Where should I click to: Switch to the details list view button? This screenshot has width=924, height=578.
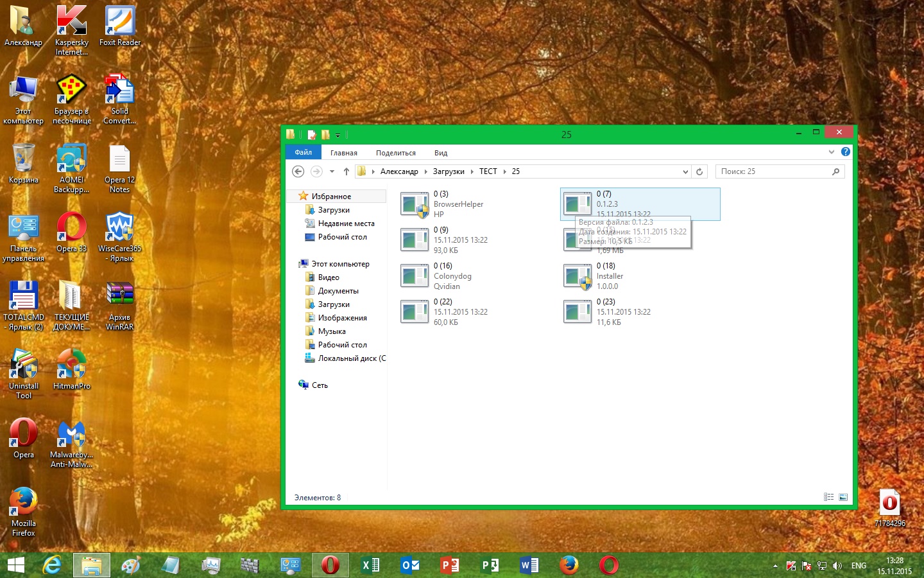click(x=828, y=497)
